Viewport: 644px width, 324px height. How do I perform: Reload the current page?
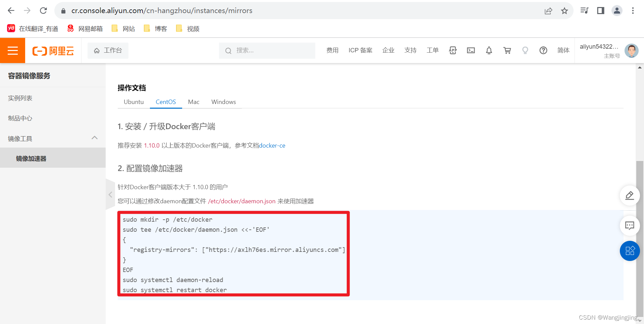43,11
